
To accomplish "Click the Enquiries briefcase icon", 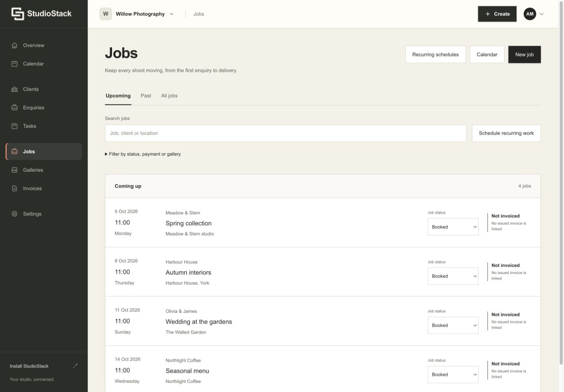I will [15, 108].
